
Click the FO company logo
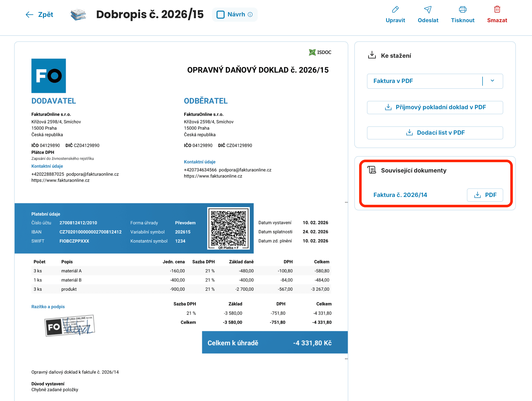(x=48, y=76)
